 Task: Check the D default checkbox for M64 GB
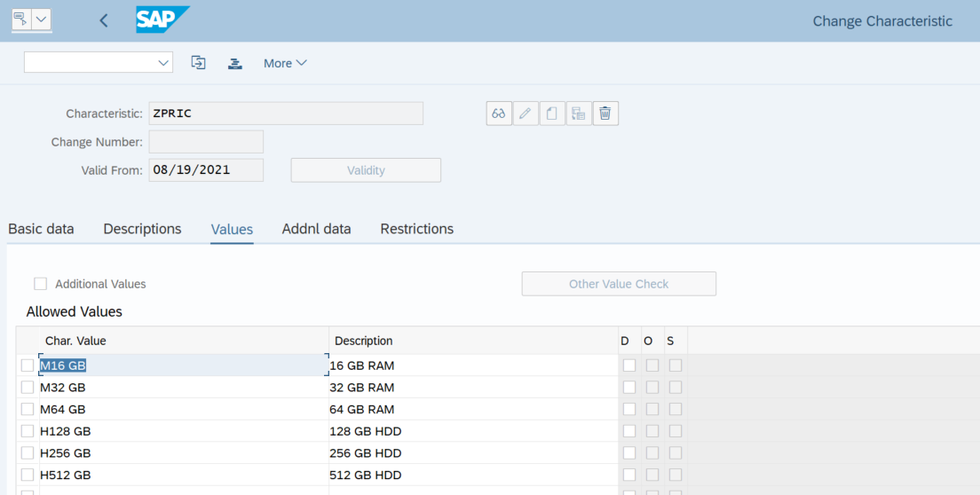[629, 409]
